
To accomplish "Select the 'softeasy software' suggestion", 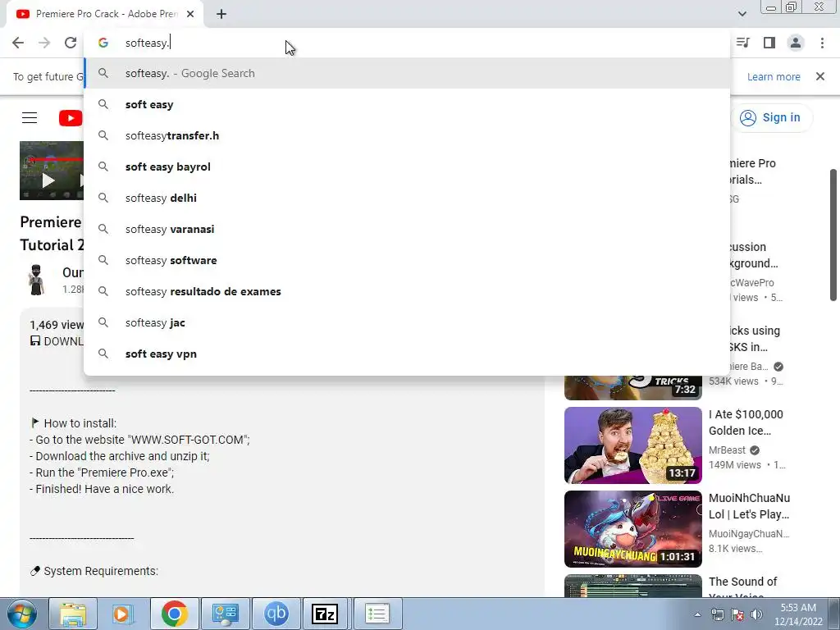I will 407,260.
